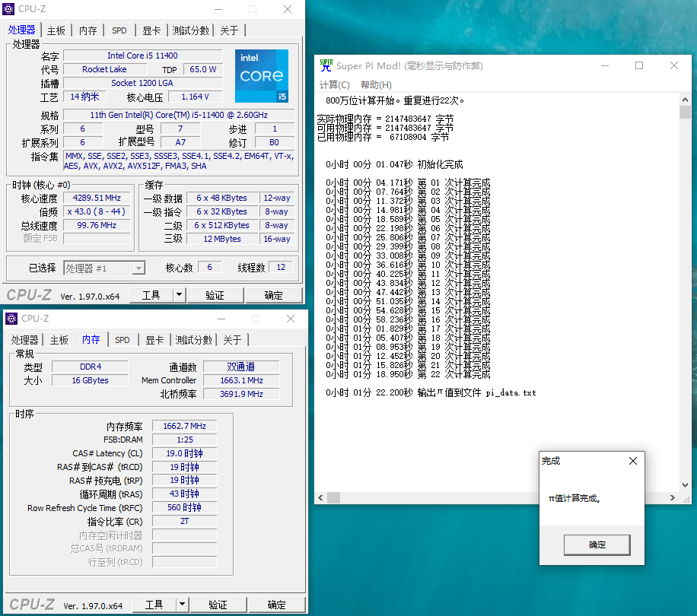
Task: Maximize the Super PI window
Action: (x=639, y=65)
